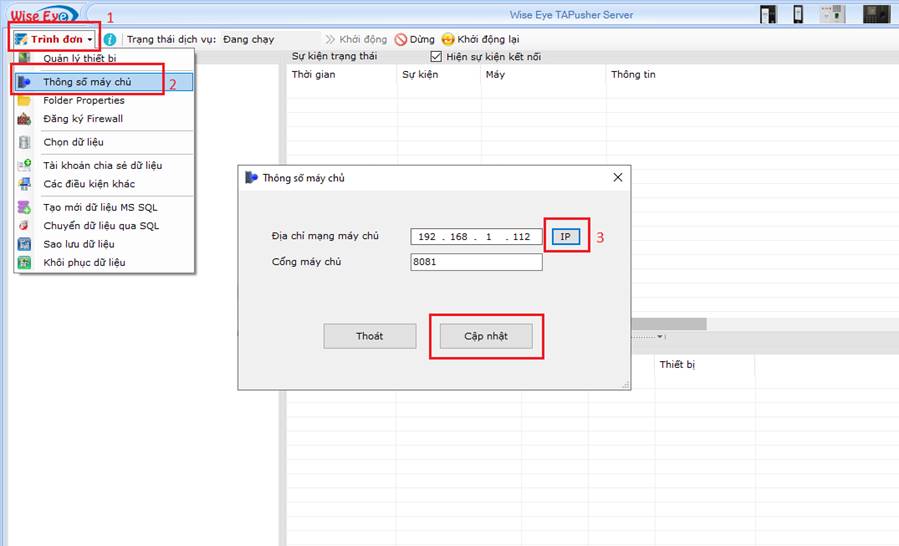Close the Thông số máy chủ dialog
The image size is (899, 546).
pos(618,177)
